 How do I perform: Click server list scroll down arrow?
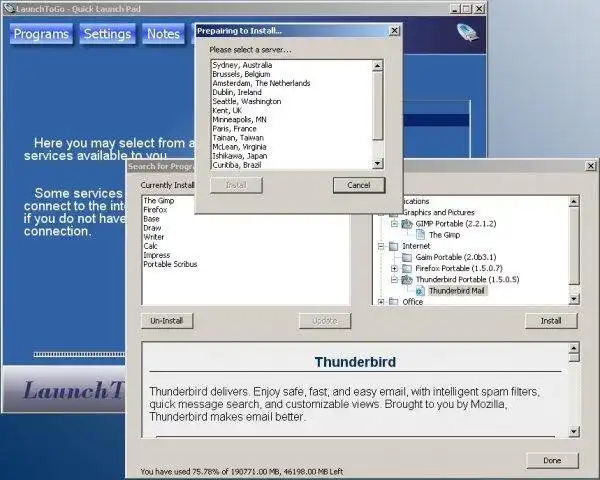coord(378,164)
